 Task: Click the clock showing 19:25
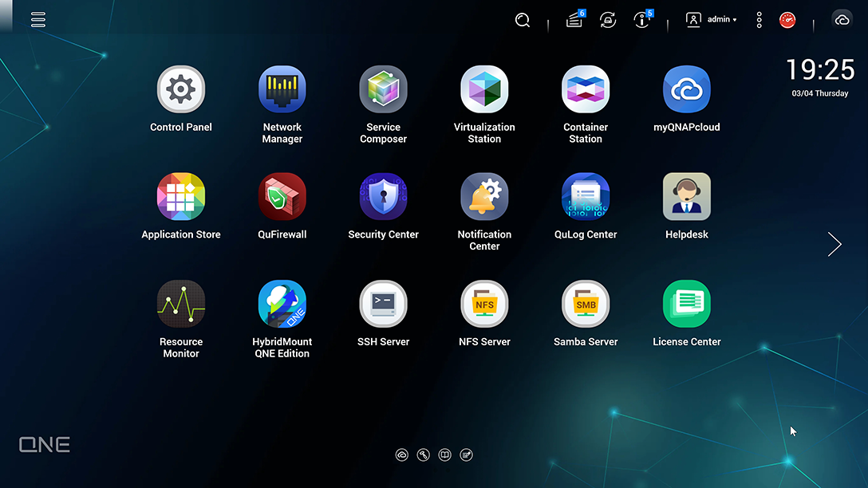[x=819, y=70]
